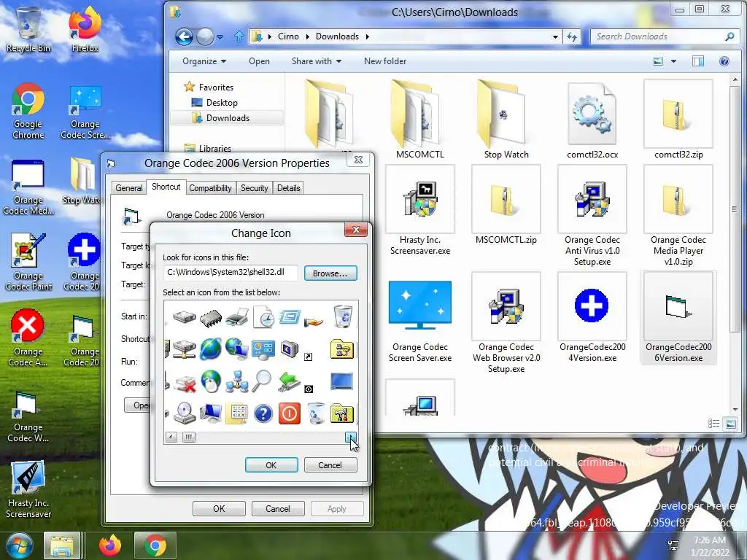Select the control panel icon
747x560 pixels.
coord(263,349)
